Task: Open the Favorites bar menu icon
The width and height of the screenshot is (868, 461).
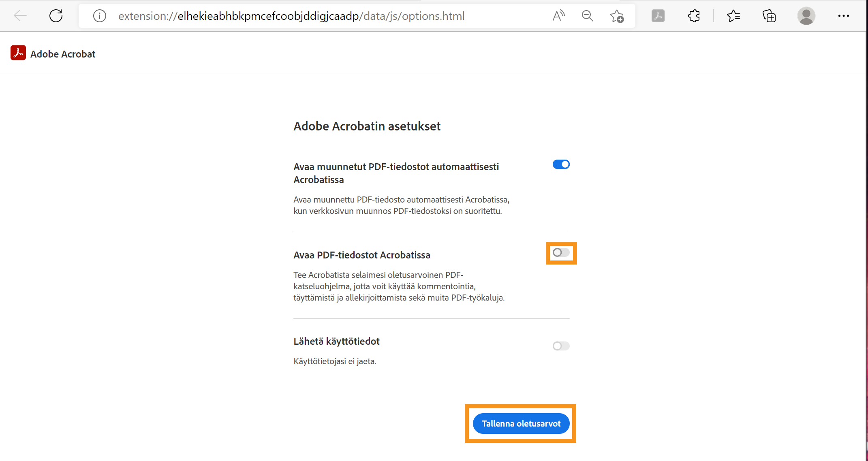Action: pos(733,16)
